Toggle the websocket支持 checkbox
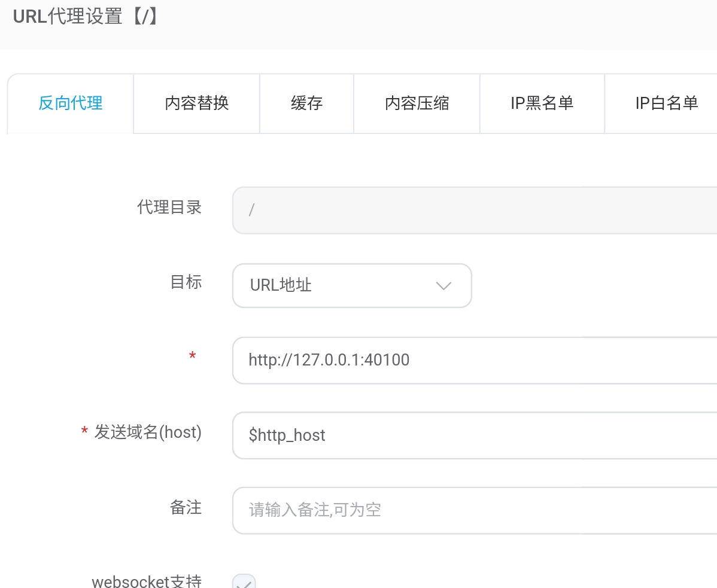 (x=244, y=583)
